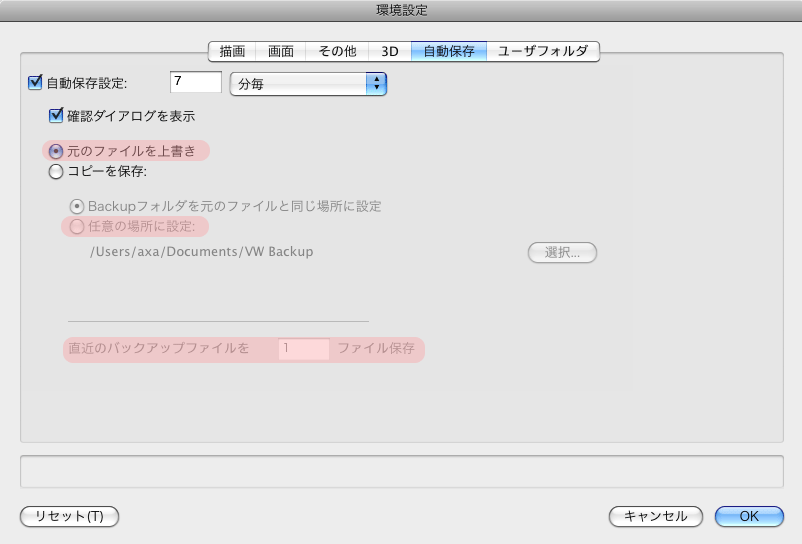Pick the 任意の場所に設定 radio button
This screenshot has width=802, height=544.
[x=76, y=227]
